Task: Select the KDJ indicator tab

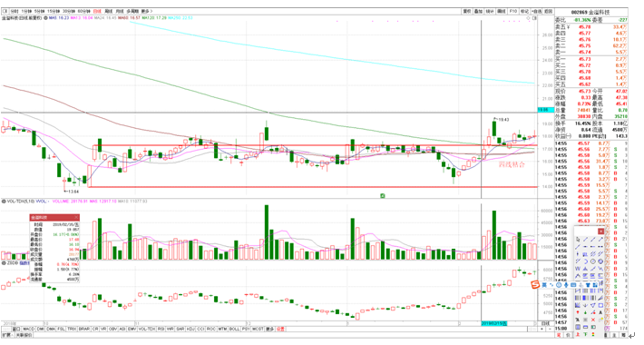Action: click(190, 330)
